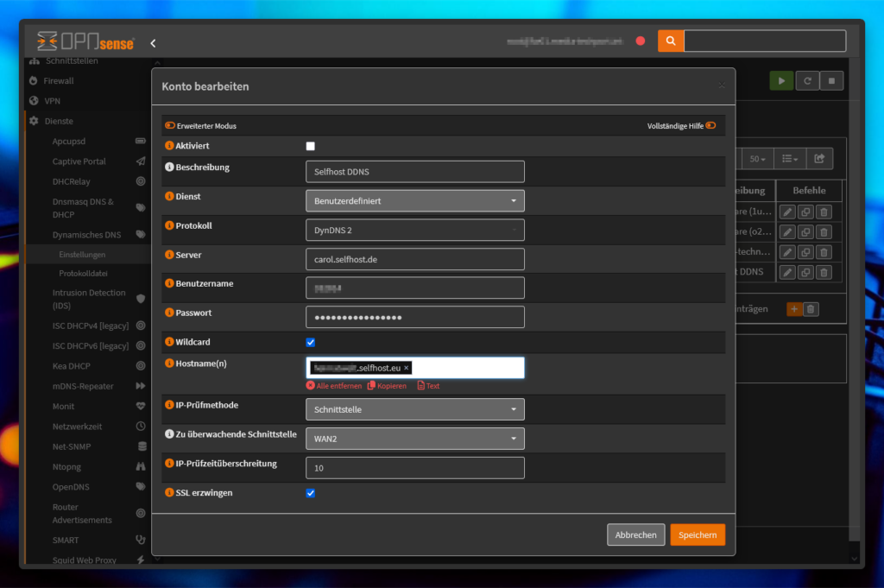Toggle Erweiterter Modus switch
This screenshot has width=884, height=588.
click(x=170, y=126)
